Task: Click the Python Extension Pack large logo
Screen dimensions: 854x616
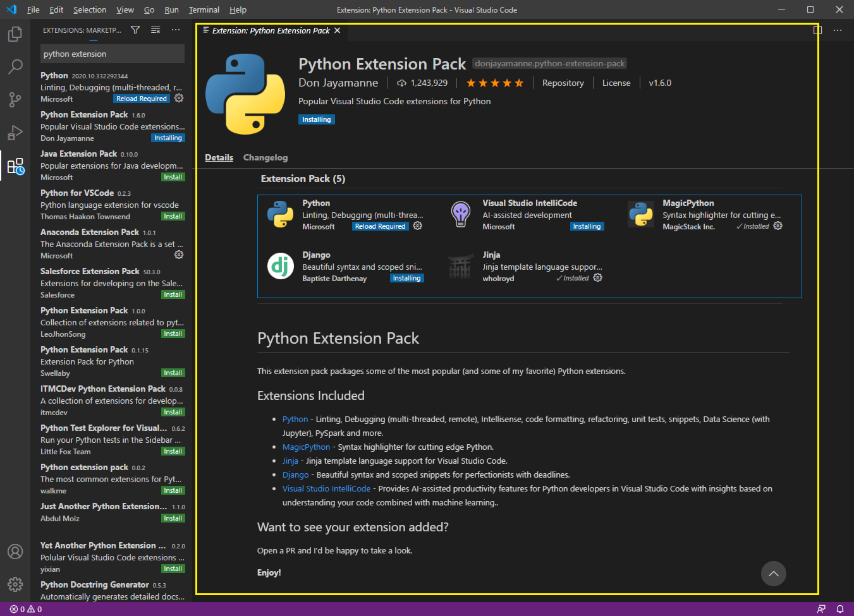Action: coord(245,94)
